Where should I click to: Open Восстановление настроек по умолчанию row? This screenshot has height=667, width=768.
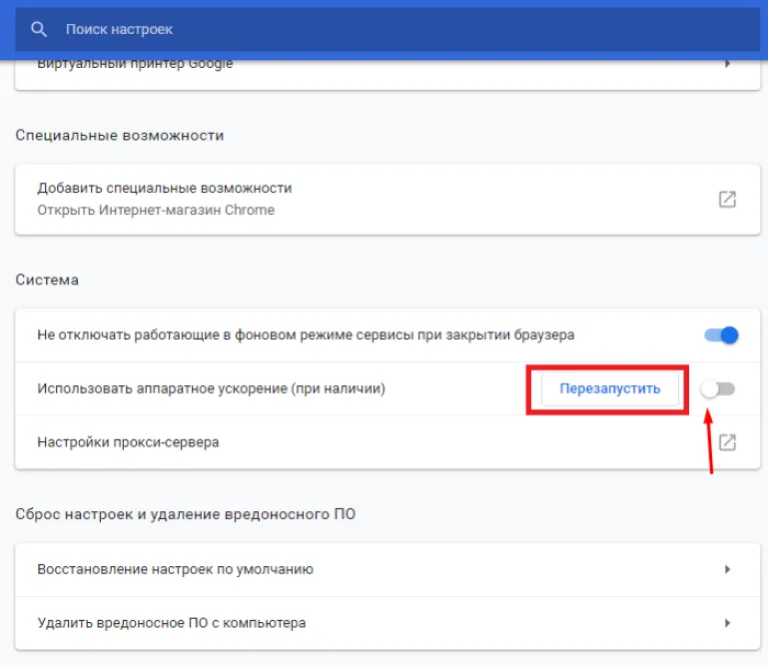coord(387,570)
